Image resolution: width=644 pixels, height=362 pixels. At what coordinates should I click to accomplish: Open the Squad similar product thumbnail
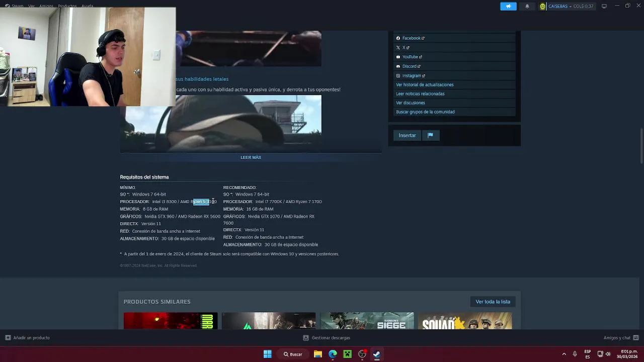pos(465,321)
